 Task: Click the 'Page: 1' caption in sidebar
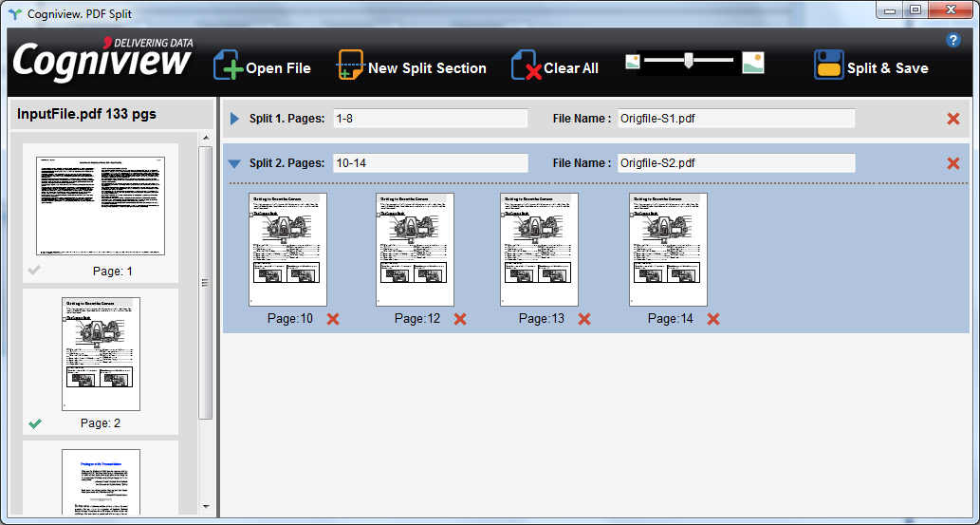pyautogui.click(x=113, y=272)
